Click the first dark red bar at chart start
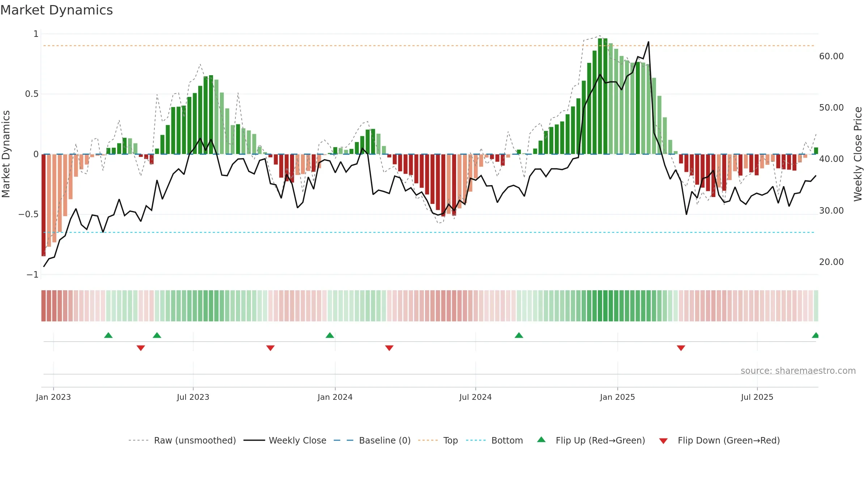Viewport: 868px width, 488px height. [x=43, y=205]
